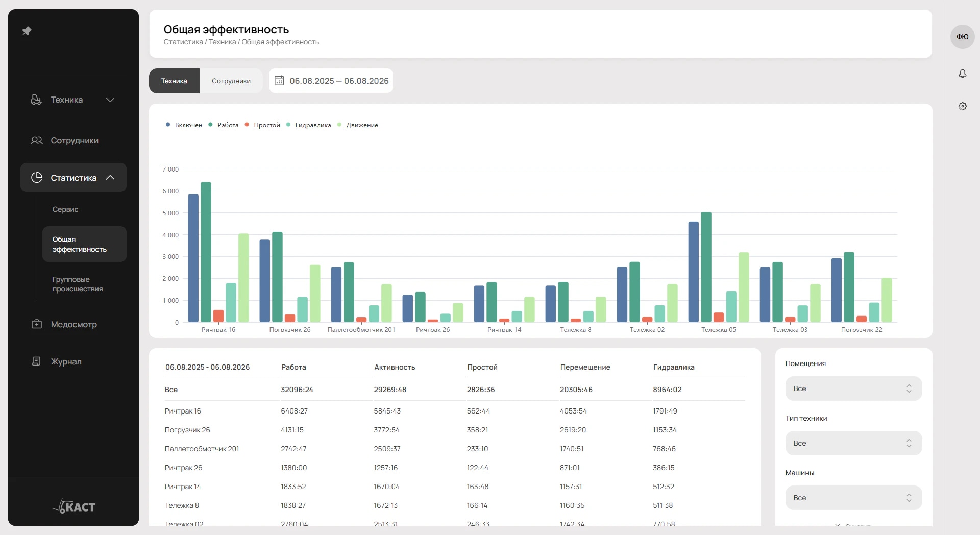980x535 pixels.
Task: Click Ричтрак 16 Работа value 6408:27
Action: point(294,411)
